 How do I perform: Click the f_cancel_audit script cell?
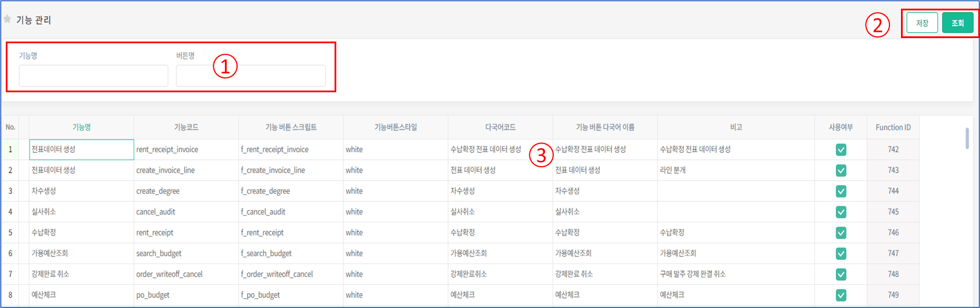pyautogui.click(x=291, y=212)
